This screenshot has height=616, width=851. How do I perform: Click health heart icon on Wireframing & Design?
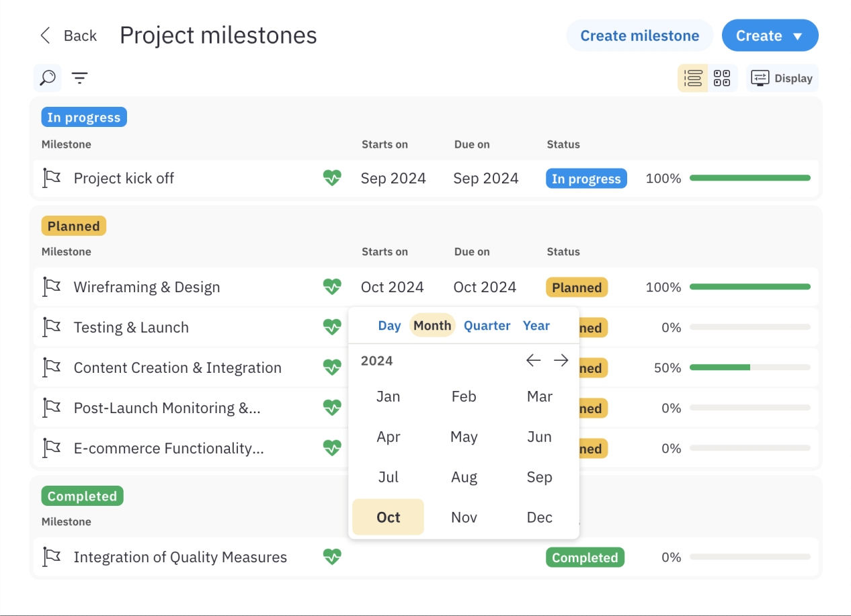[x=332, y=287]
